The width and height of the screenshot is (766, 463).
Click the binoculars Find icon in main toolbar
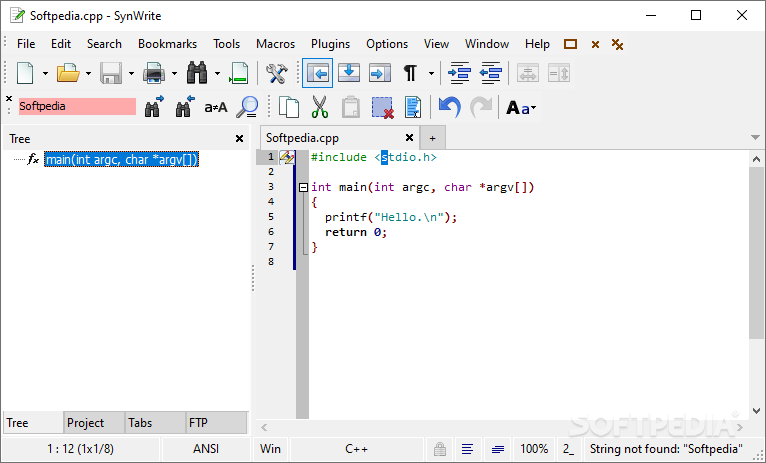[197, 73]
